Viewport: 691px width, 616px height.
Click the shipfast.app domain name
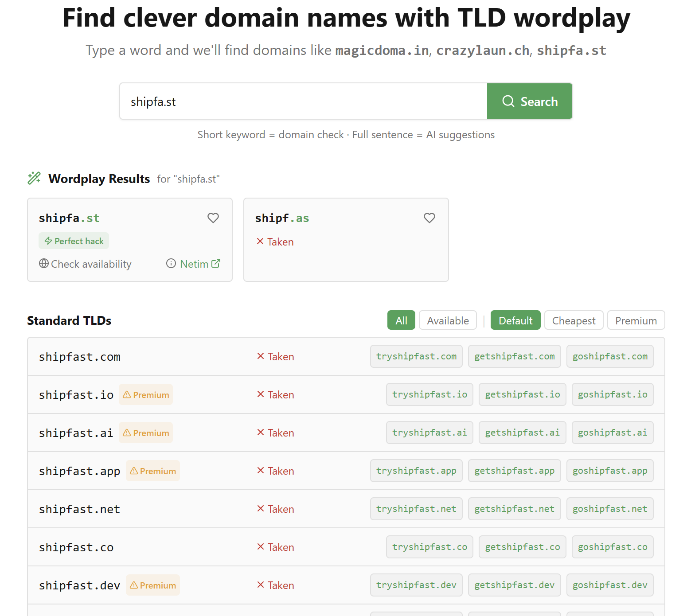tap(79, 471)
